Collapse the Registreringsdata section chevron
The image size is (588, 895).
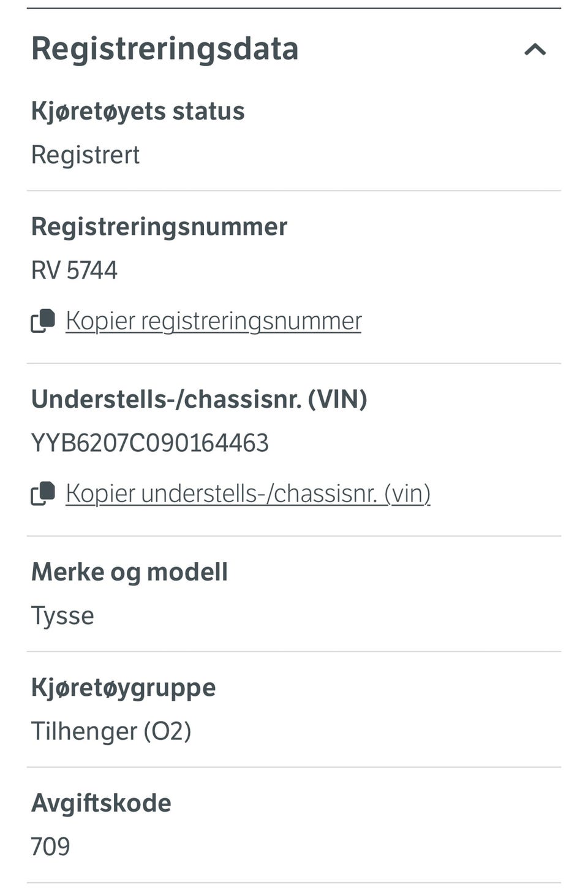click(535, 50)
